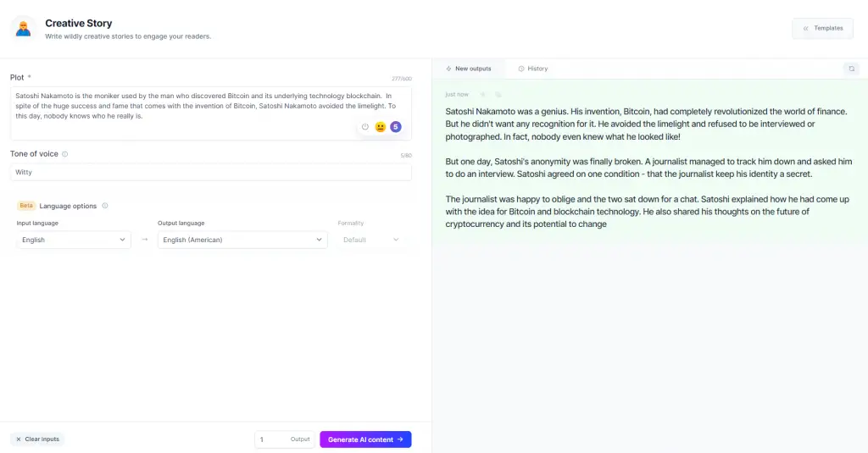Switch to the New outputs tab
The width and height of the screenshot is (868, 453).
tap(468, 69)
